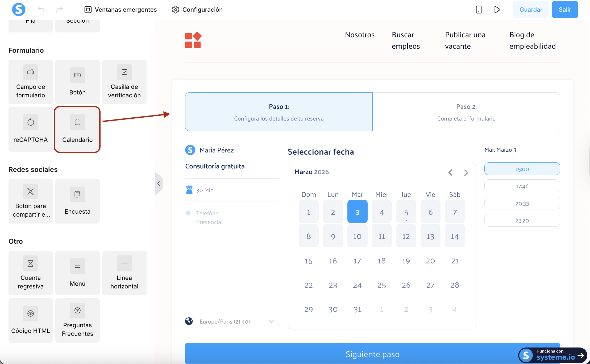This screenshot has width=590, height=364.
Task: Switch to mobile device preview icon
Action: tap(479, 10)
